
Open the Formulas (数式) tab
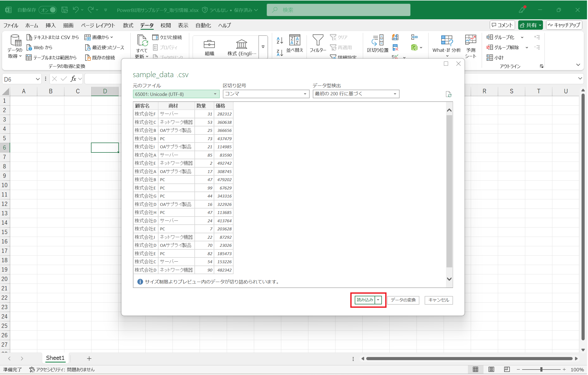[x=128, y=25]
